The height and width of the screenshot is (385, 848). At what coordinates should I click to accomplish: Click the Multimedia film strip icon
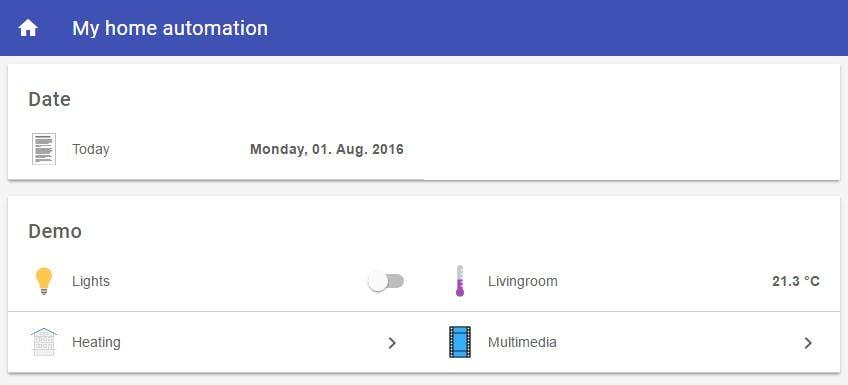(460, 342)
